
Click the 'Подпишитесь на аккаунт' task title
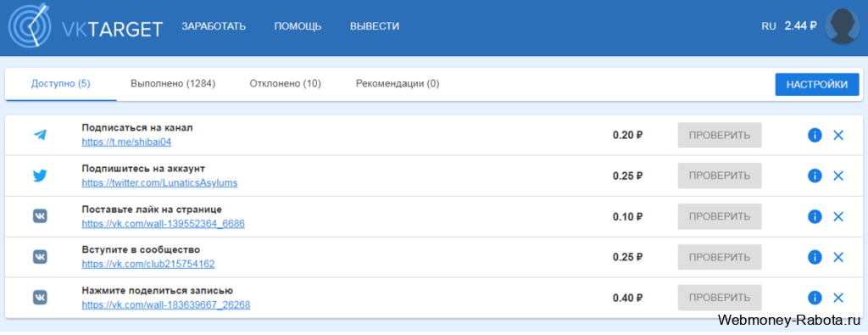(x=143, y=168)
